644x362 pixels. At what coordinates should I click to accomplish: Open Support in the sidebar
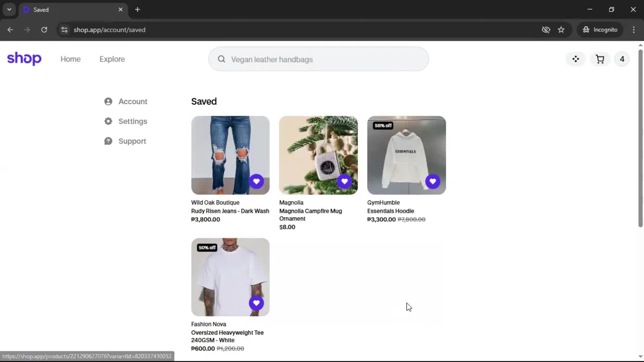click(x=132, y=141)
